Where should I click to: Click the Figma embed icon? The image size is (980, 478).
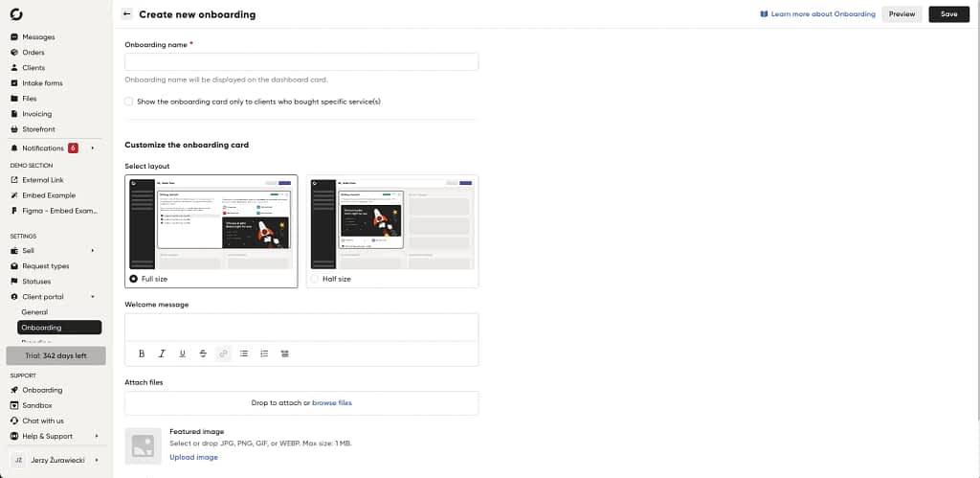14,211
